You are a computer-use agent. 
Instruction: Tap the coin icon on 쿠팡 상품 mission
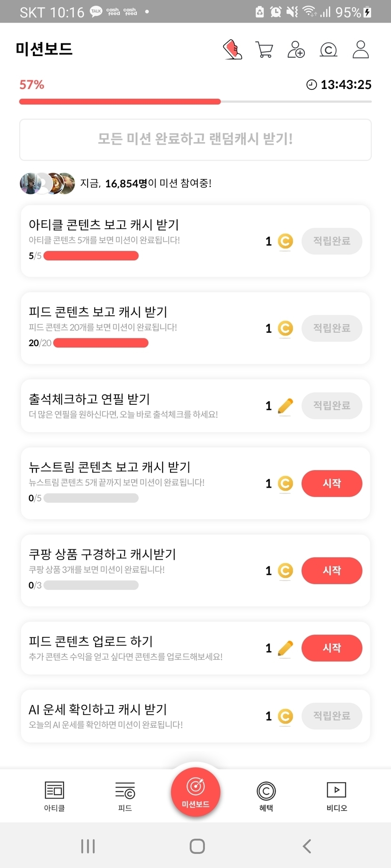tap(285, 571)
